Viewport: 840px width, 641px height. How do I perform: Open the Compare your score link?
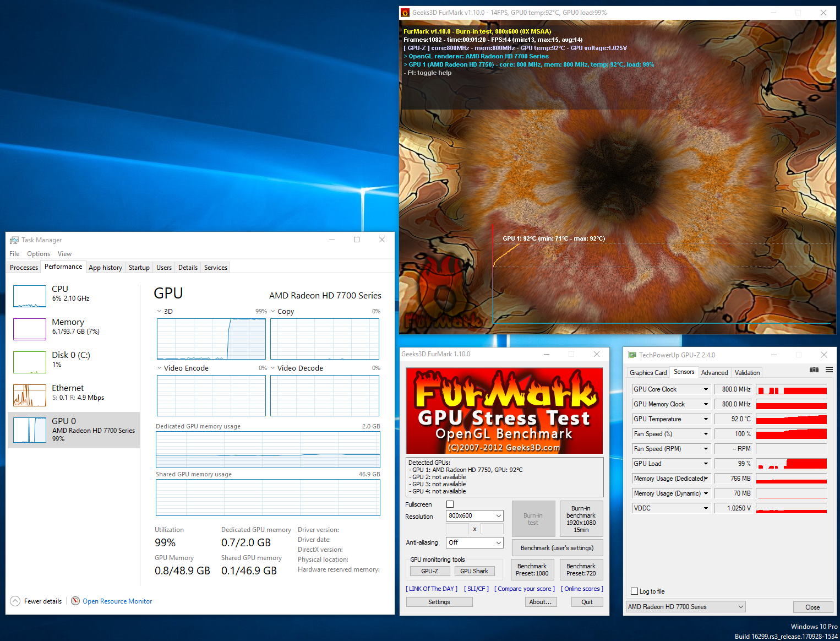(x=525, y=589)
